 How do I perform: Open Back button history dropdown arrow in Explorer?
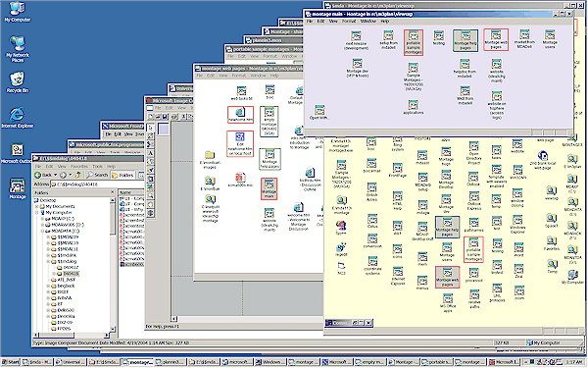click(56, 175)
